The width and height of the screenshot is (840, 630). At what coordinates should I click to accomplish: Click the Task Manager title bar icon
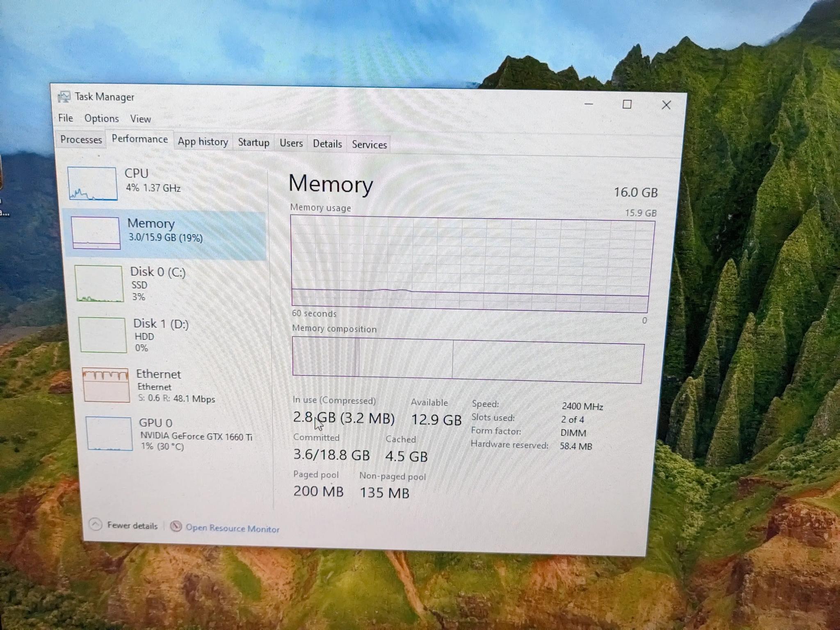tap(64, 97)
